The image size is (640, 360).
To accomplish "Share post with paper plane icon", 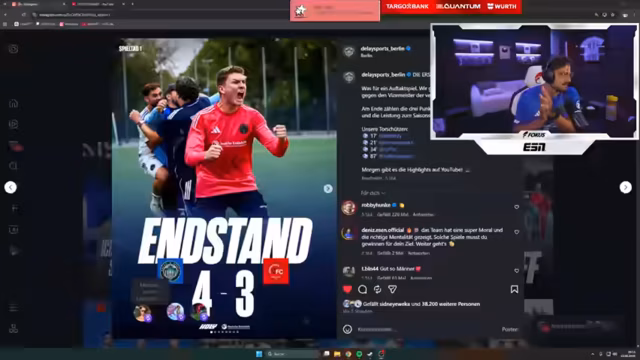I will pos(392,289).
